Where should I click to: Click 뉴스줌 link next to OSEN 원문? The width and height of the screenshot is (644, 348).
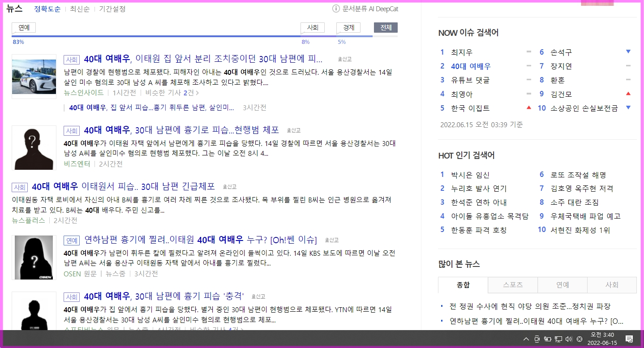point(116,274)
